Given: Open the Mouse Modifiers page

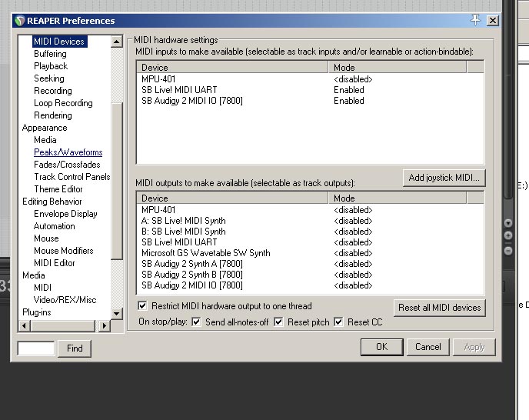Looking at the screenshot, I should coord(63,251).
